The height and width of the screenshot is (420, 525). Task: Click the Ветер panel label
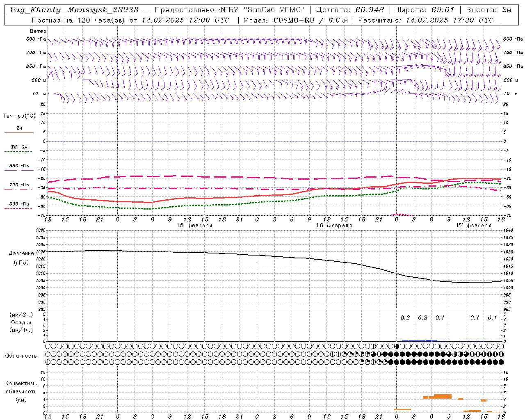tap(38, 31)
